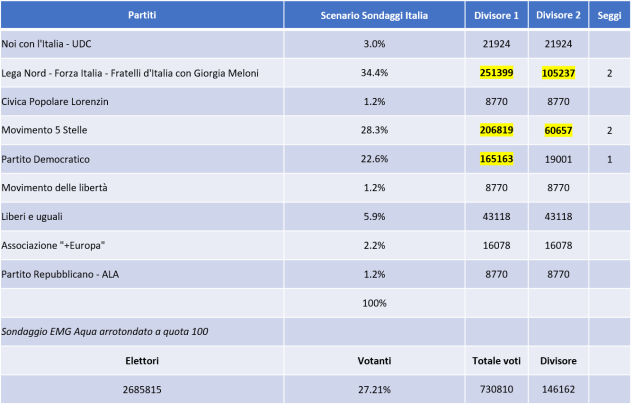Select the highlighted 251399 cell

pos(496,73)
